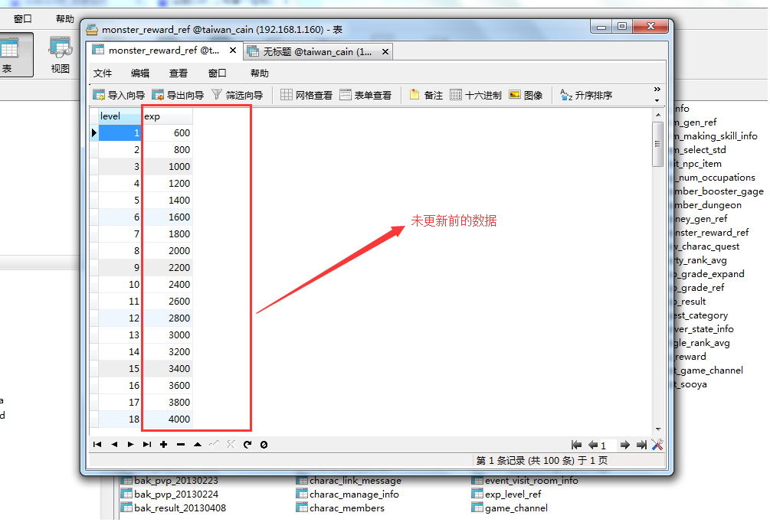
Task: Click the first record navigation button
Action: (x=97, y=445)
